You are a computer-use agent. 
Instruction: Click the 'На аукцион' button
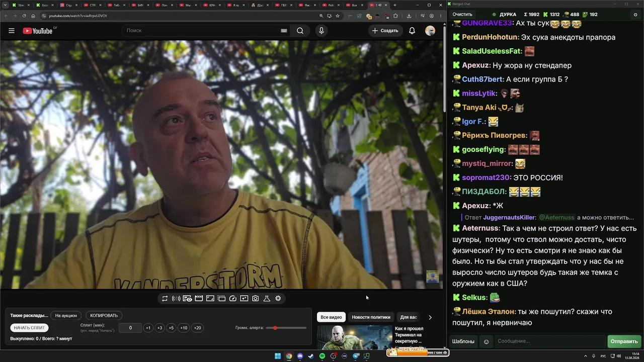point(66,316)
